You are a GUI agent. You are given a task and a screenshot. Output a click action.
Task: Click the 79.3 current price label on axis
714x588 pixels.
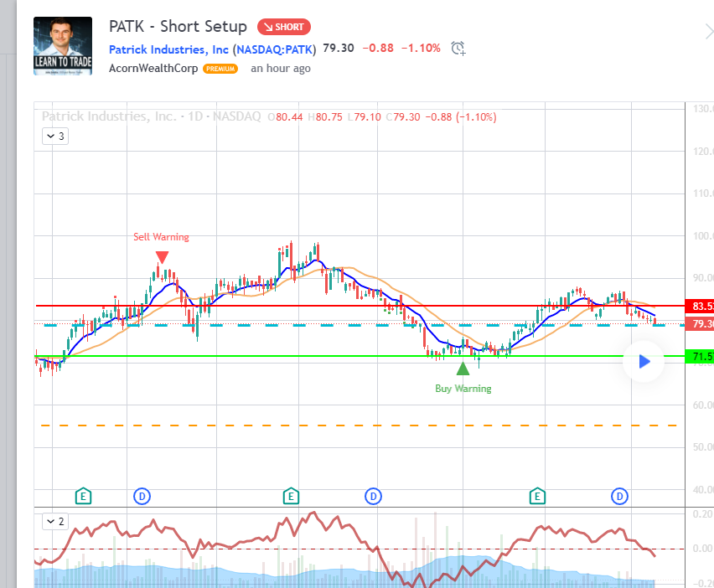pos(700,324)
